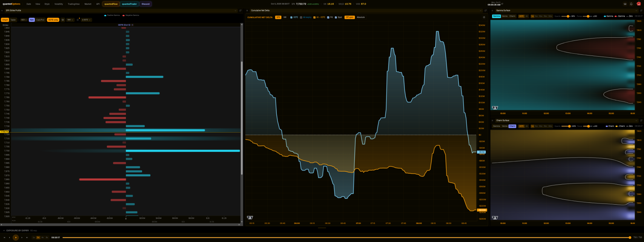Pop out the Gamma Surface panel
This screenshot has height=242, width=644.
pyautogui.click(x=641, y=11)
